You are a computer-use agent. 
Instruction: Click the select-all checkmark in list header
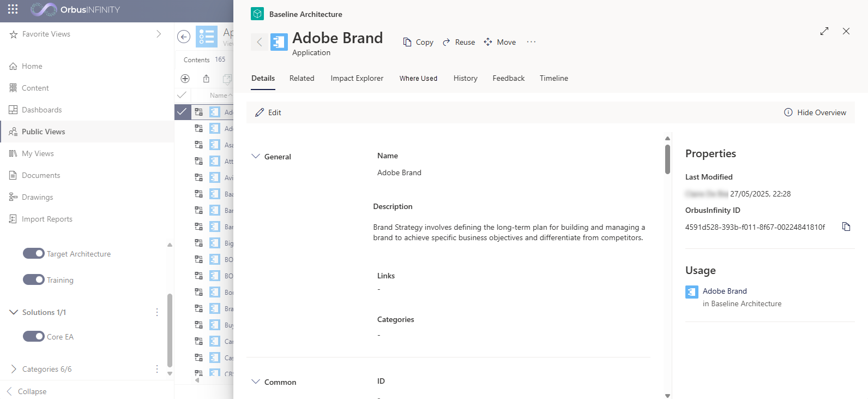pos(182,95)
